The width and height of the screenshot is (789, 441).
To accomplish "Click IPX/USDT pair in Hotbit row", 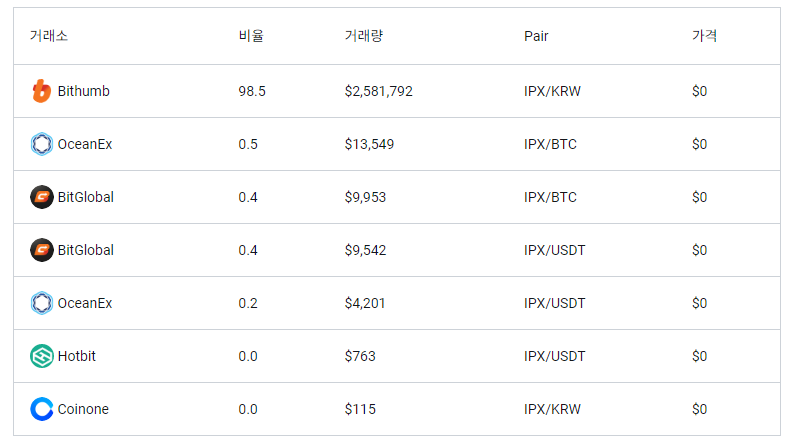I will click(555, 356).
